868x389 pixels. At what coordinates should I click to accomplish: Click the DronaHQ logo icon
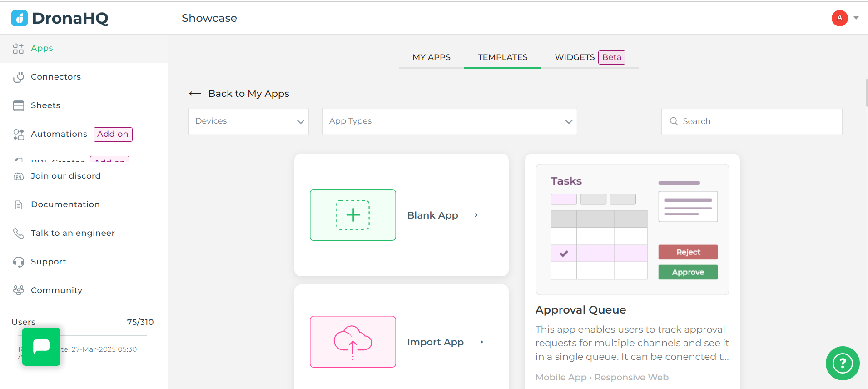click(19, 18)
